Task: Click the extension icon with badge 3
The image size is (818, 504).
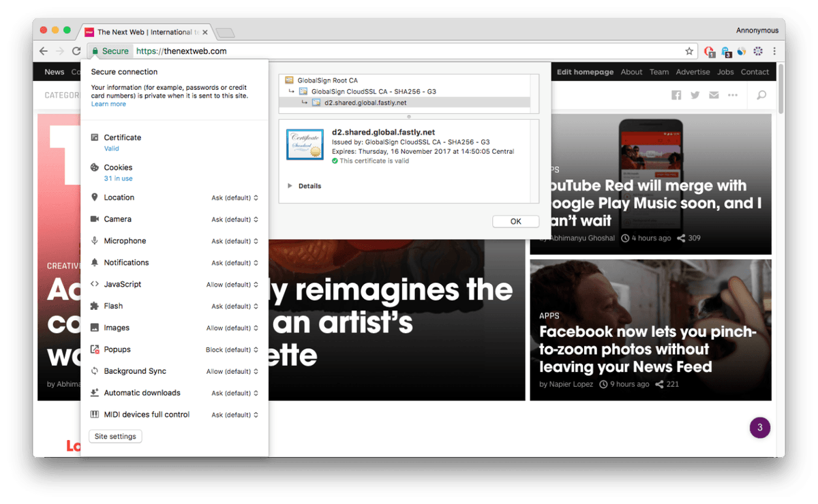Action: [x=726, y=52]
